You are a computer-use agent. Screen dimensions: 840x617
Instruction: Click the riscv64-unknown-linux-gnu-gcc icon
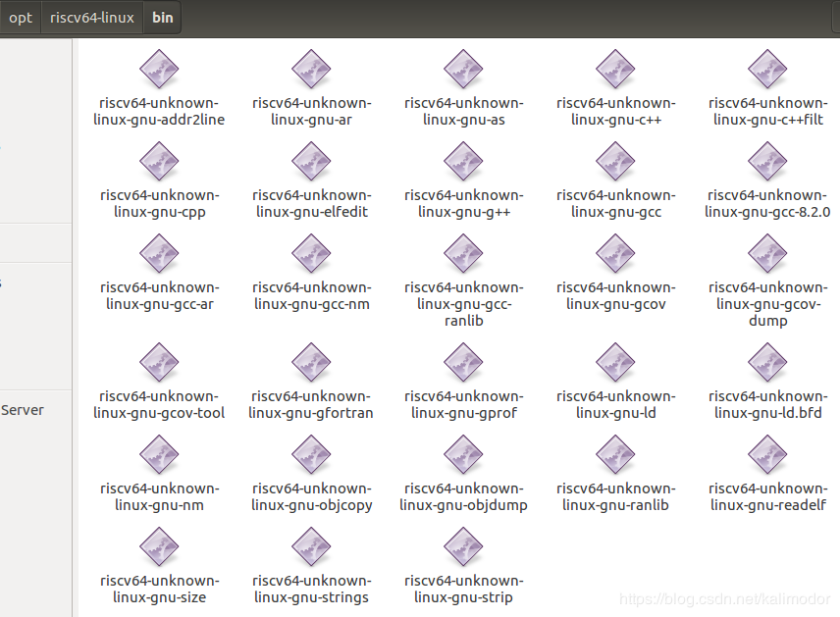615,161
